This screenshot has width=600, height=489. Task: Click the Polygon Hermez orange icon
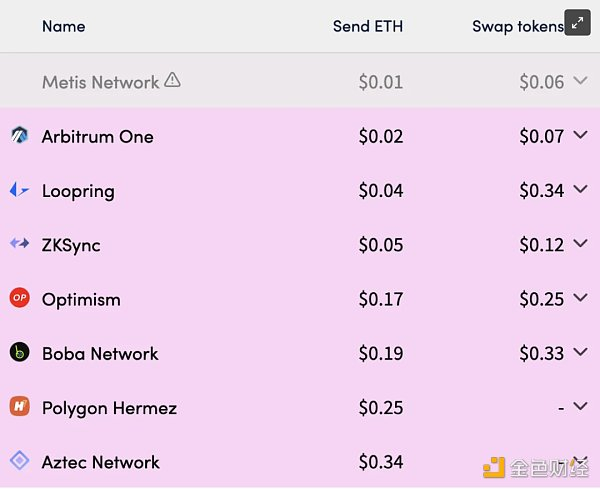tap(19, 407)
